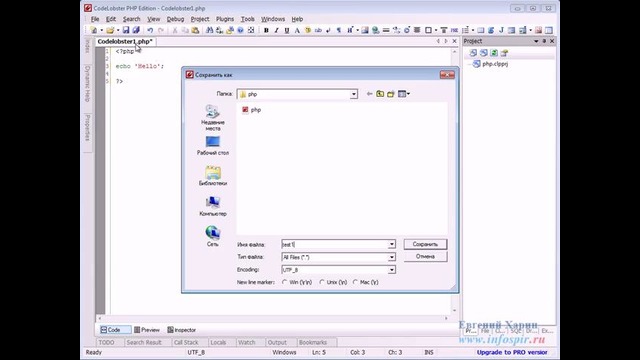Click the Имя файла text field
The width and height of the screenshot is (640, 360).
pyautogui.click(x=335, y=244)
